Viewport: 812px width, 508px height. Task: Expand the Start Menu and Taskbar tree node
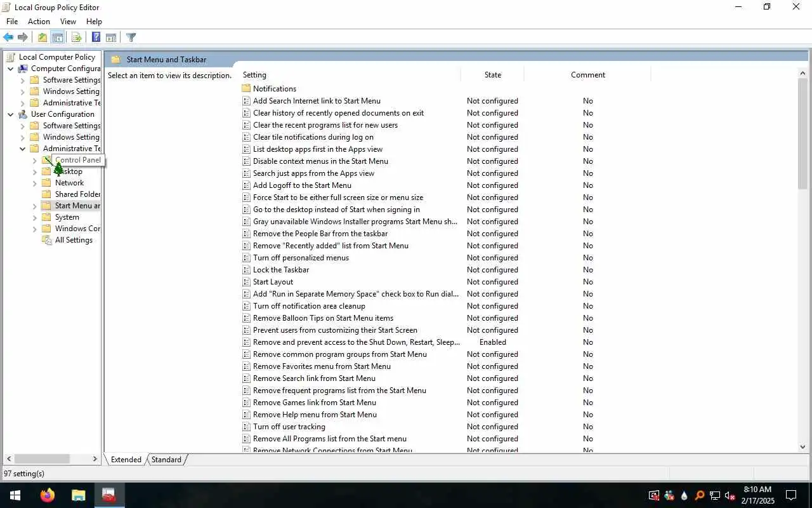[35, 206]
